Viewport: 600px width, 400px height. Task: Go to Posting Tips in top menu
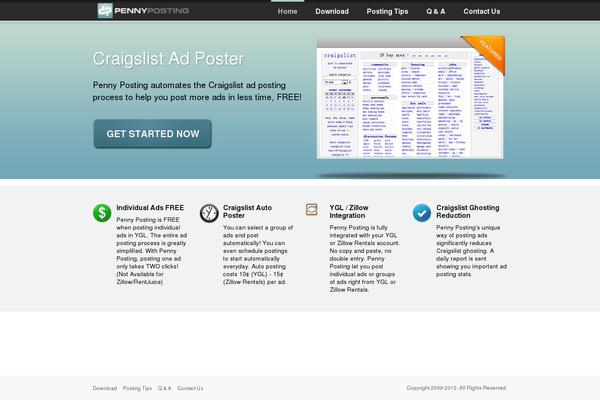[x=387, y=11]
